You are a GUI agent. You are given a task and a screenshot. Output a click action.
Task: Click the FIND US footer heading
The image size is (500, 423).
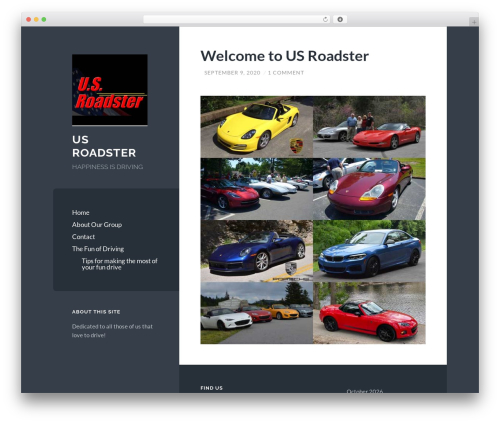point(212,388)
